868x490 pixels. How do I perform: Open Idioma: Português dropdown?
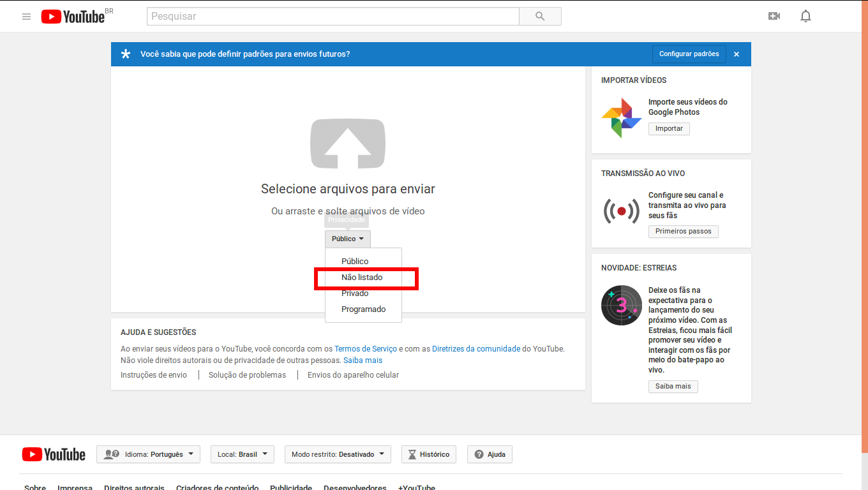[148, 454]
